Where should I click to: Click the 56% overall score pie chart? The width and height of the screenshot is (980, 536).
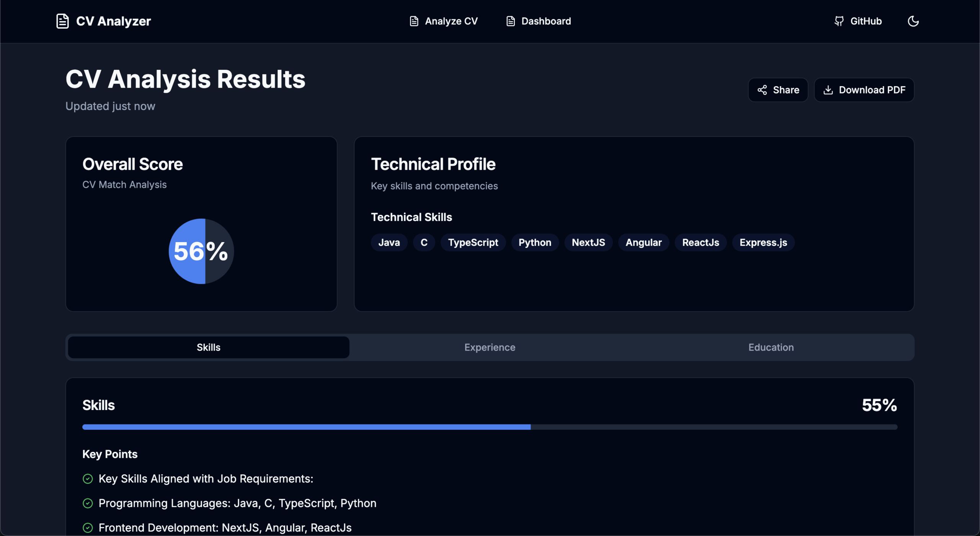201,251
